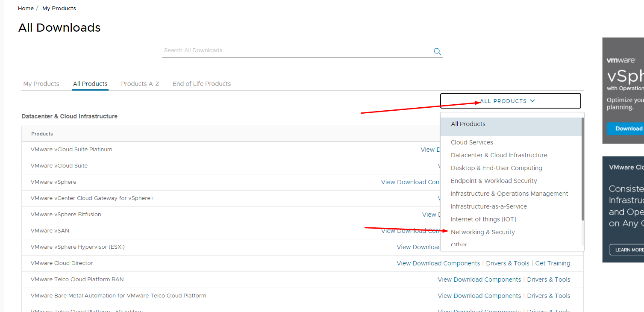Viewport: 644px width, 312px height.
Task: View Download Components for VMware vSphere
Action: 411,182
